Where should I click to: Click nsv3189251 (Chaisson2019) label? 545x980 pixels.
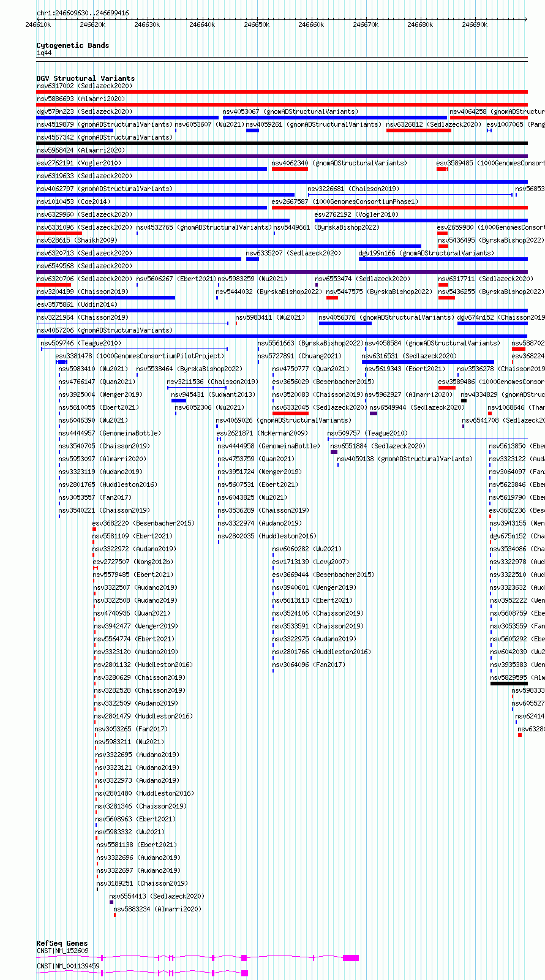point(142,883)
